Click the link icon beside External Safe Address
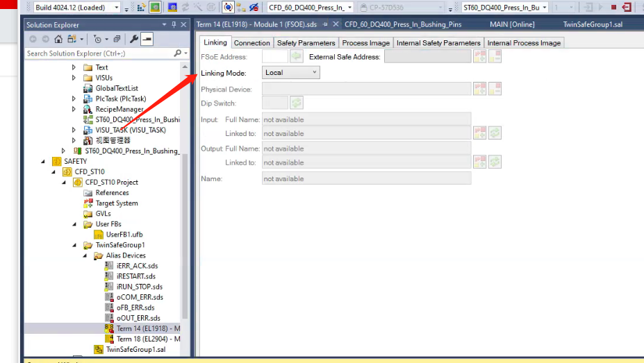 pos(479,57)
